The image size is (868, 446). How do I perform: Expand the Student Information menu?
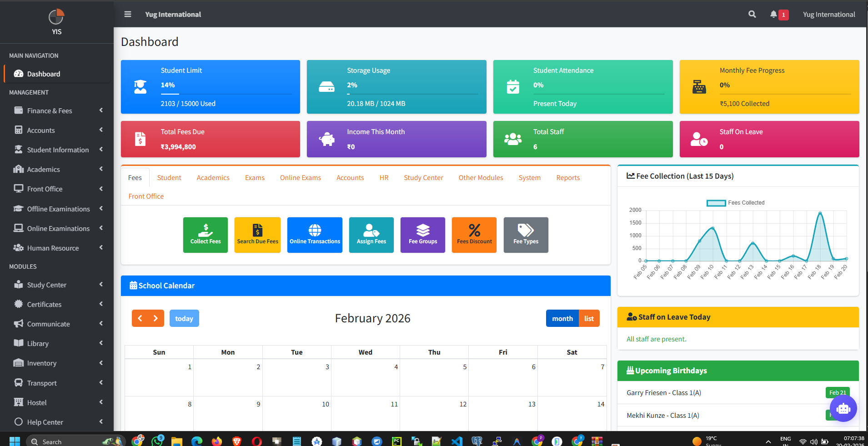[57, 150]
